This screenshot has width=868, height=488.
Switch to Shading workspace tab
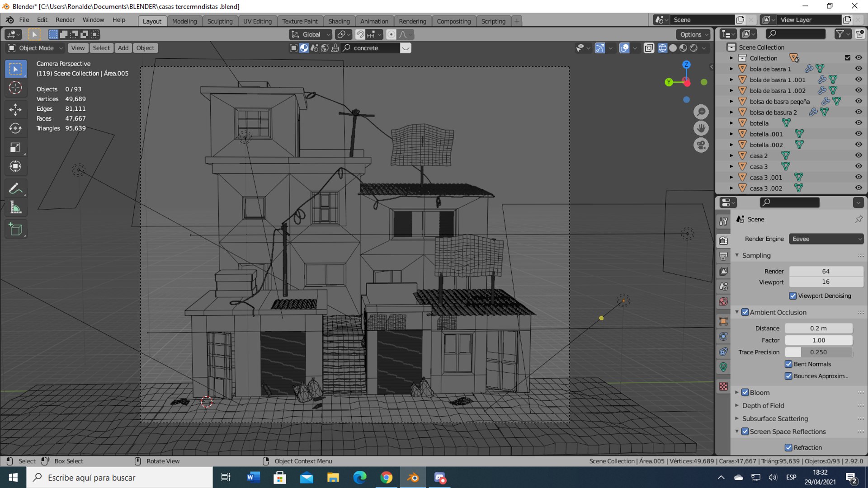339,21
